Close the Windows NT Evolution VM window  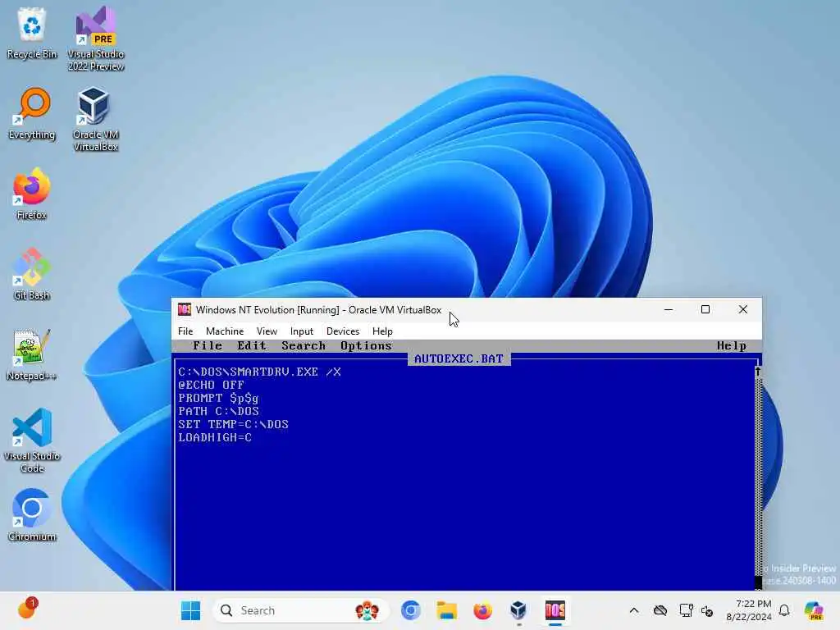coord(743,309)
